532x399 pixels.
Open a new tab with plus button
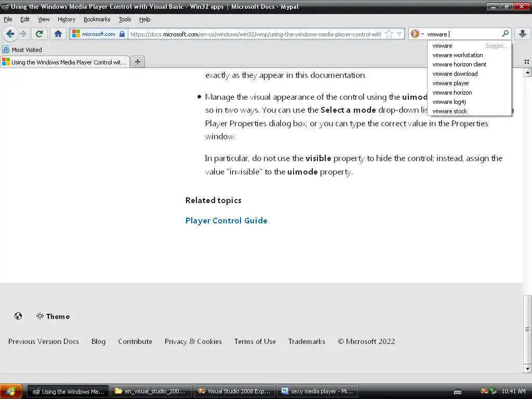click(137, 62)
